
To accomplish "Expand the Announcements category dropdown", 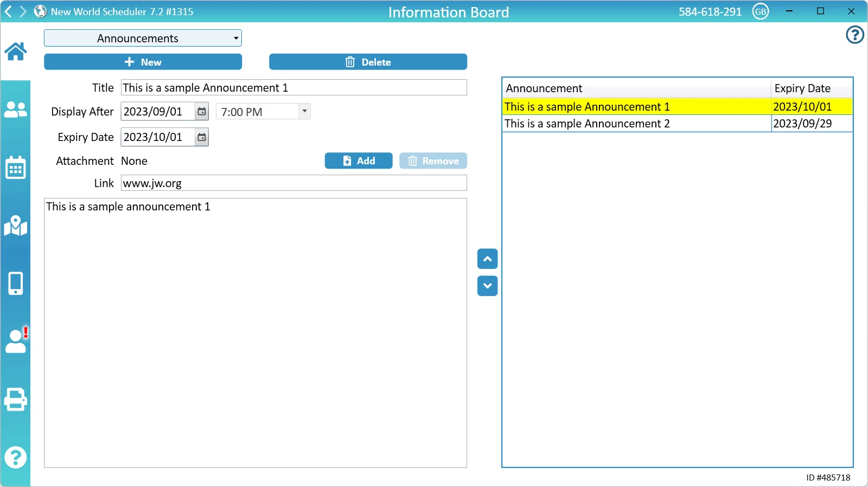I will 143,38.
